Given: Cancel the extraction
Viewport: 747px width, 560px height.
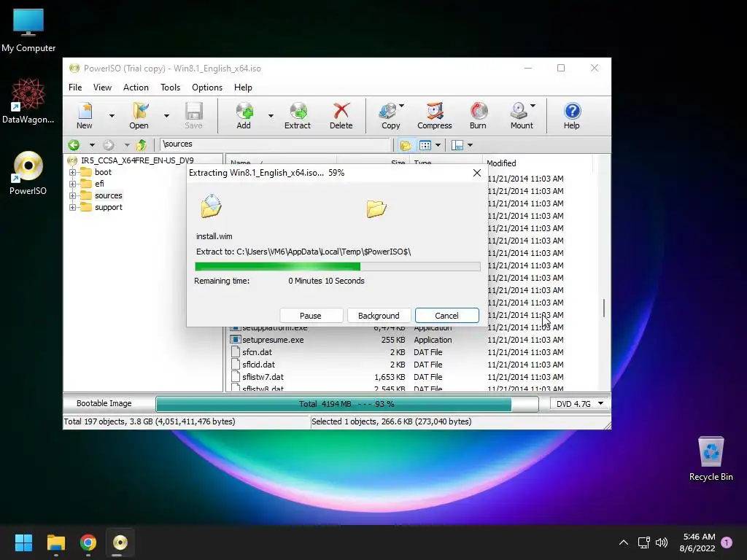Looking at the screenshot, I should pyautogui.click(x=447, y=316).
